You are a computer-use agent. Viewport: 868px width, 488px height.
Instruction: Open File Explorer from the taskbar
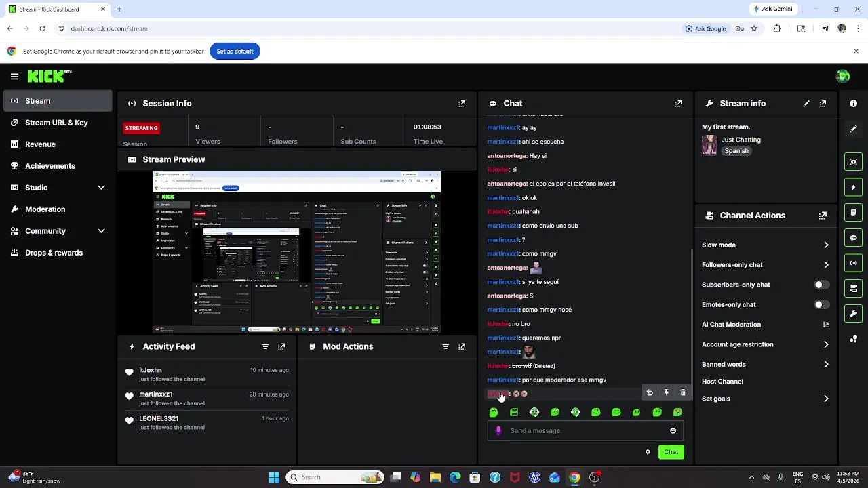click(435, 477)
